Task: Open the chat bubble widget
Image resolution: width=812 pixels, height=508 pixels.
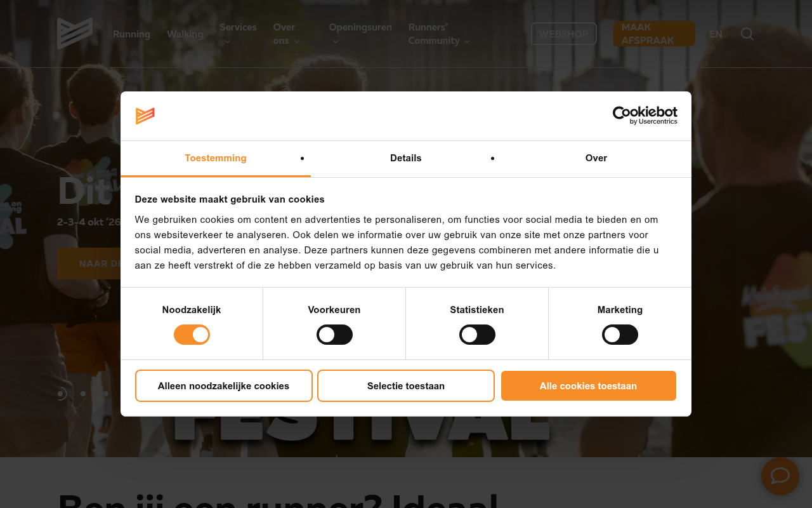Action: coord(780,476)
